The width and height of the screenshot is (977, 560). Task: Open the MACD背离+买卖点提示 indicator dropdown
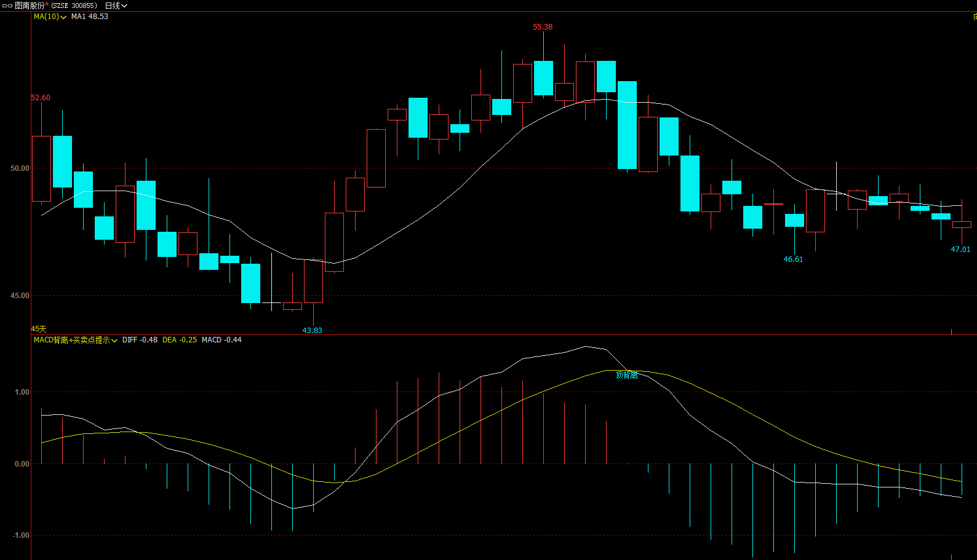pyautogui.click(x=76, y=340)
